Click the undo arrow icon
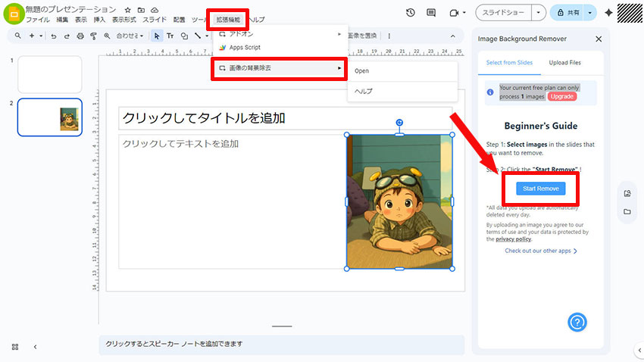 coord(53,36)
